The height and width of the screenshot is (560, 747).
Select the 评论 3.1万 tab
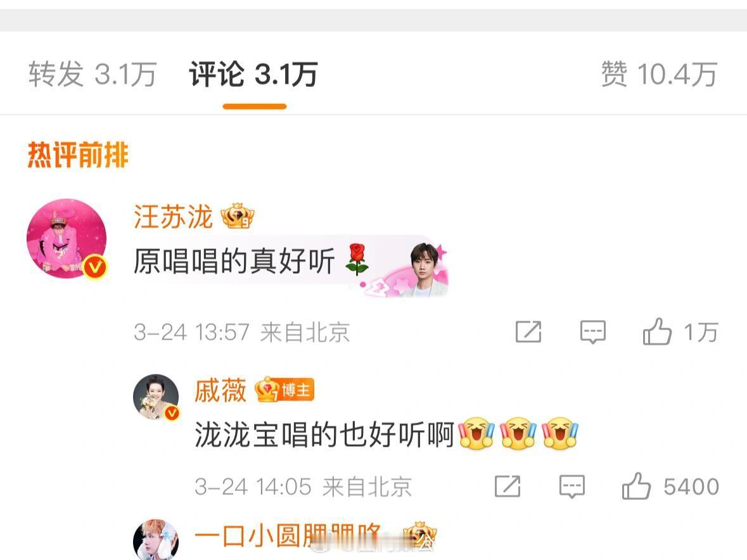click(x=253, y=74)
